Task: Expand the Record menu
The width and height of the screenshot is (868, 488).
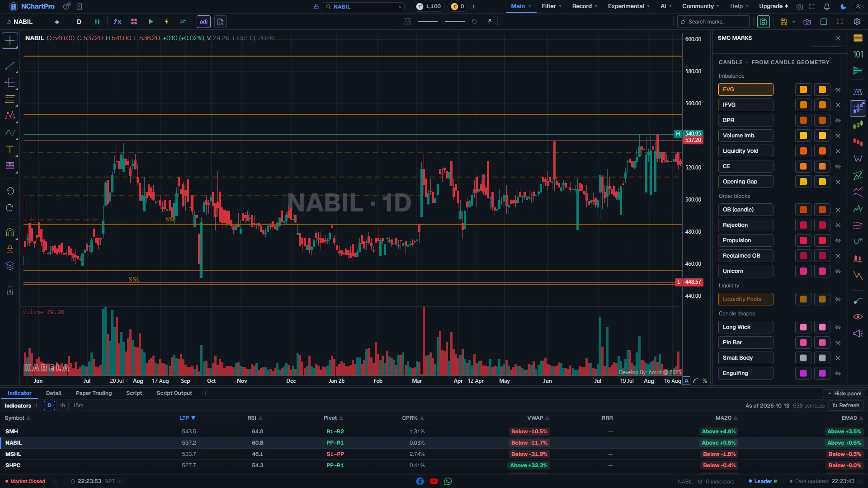Action: click(585, 6)
